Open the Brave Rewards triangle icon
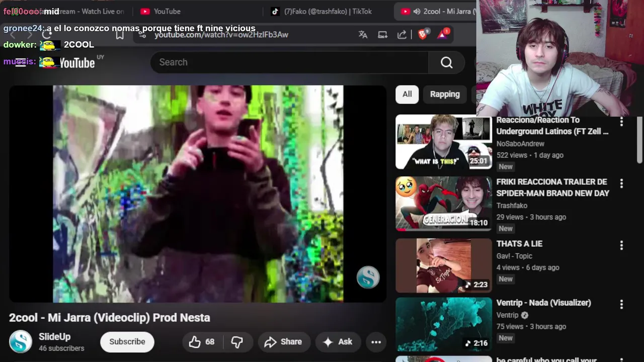644x362 pixels. click(443, 34)
